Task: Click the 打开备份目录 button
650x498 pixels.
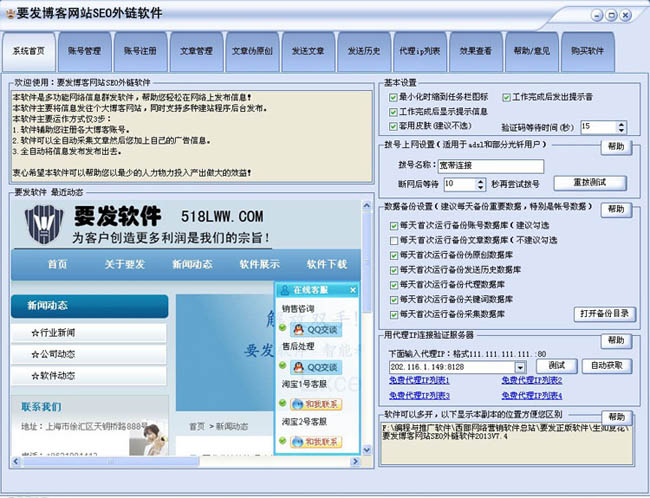Action: pos(604,314)
